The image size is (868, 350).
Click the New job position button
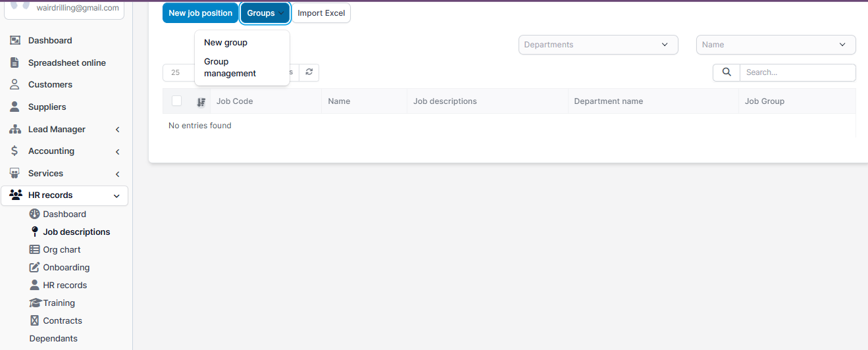(200, 13)
